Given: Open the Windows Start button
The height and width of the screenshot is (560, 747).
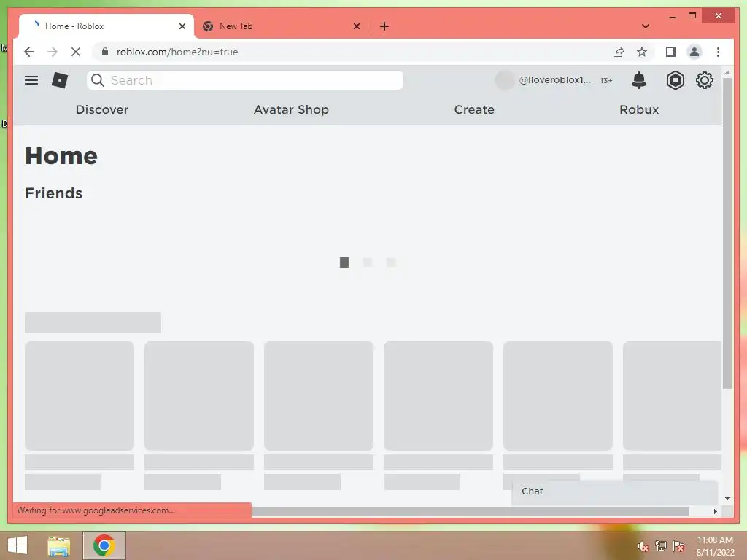Looking at the screenshot, I should tap(18, 545).
